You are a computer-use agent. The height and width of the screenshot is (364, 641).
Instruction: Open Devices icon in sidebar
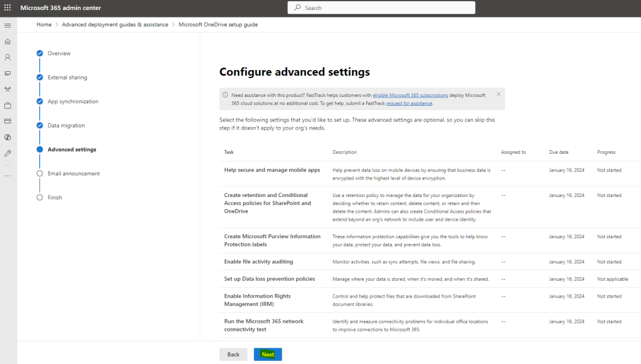pyautogui.click(x=8, y=74)
